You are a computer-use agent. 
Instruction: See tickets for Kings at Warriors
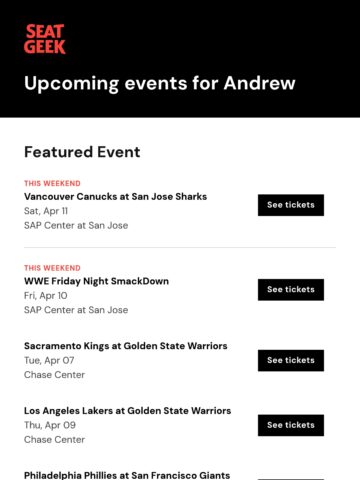tap(291, 360)
